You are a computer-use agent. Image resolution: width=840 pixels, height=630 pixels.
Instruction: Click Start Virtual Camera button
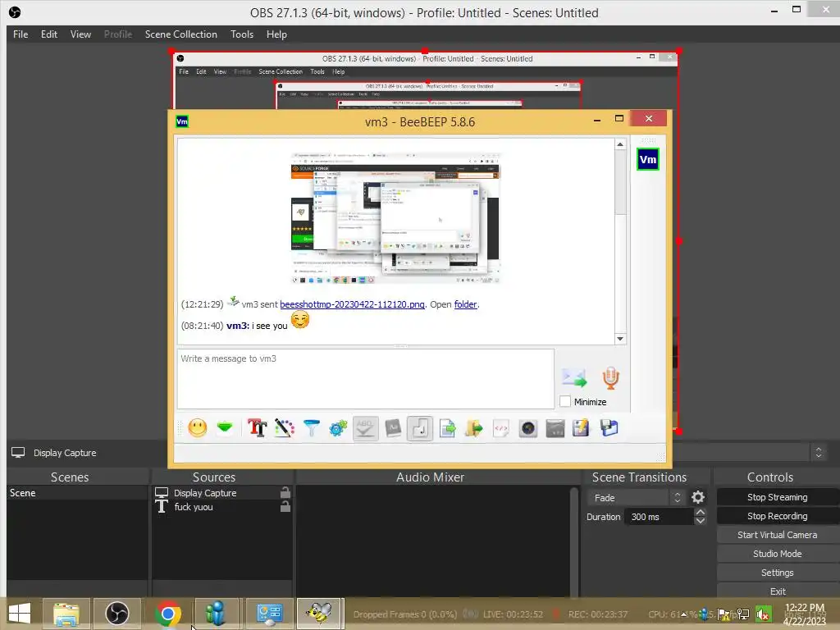click(x=778, y=535)
